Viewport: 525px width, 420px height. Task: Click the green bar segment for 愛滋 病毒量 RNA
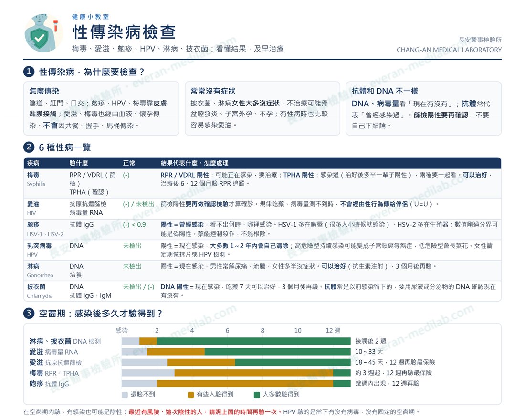tap(278, 352)
